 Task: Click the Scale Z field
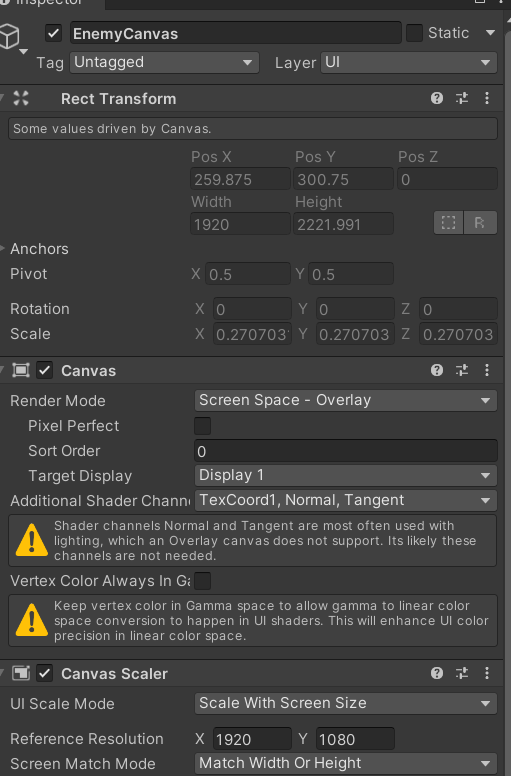459,334
